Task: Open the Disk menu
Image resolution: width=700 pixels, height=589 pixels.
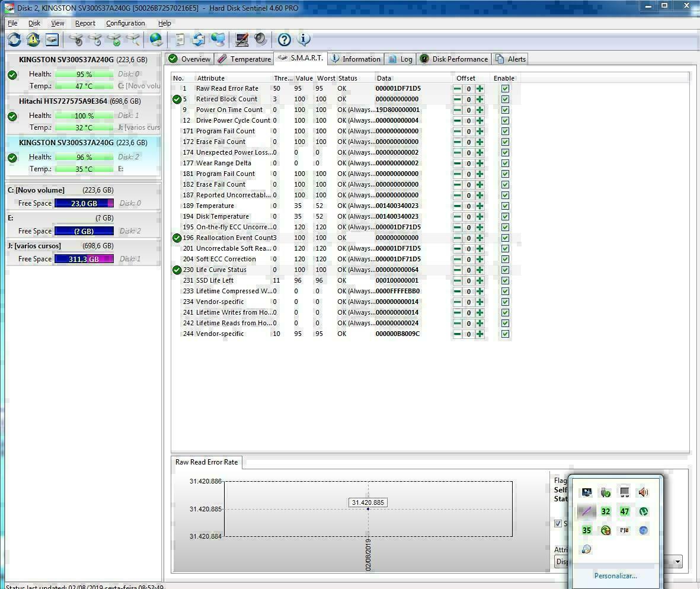Action: click(34, 23)
